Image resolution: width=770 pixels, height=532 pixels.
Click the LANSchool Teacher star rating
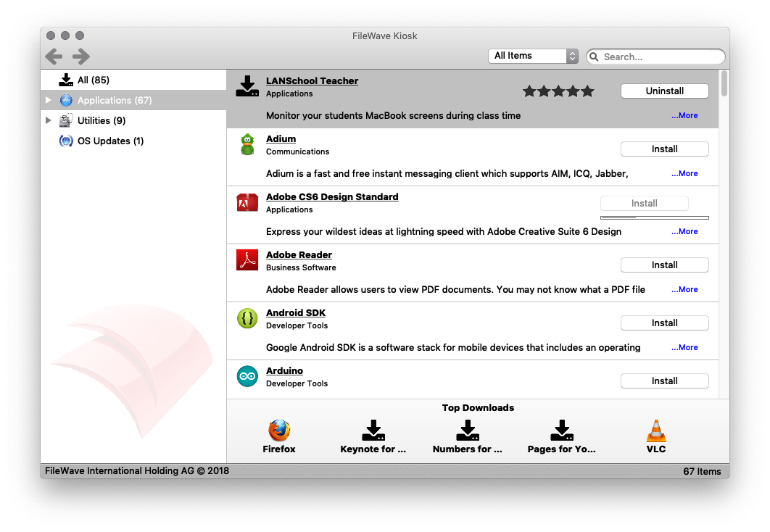[558, 91]
